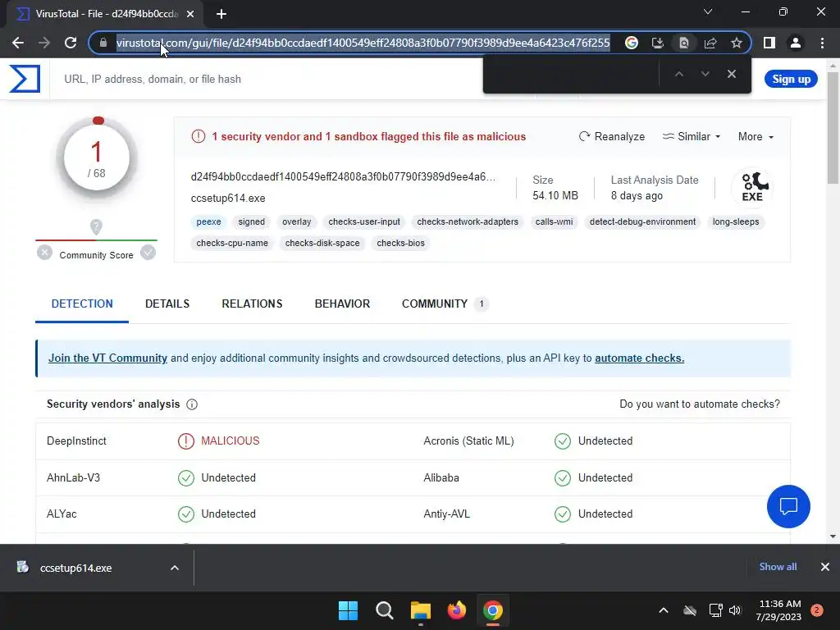Click the automate checks link
The width and height of the screenshot is (840, 630).
click(x=639, y=358)
